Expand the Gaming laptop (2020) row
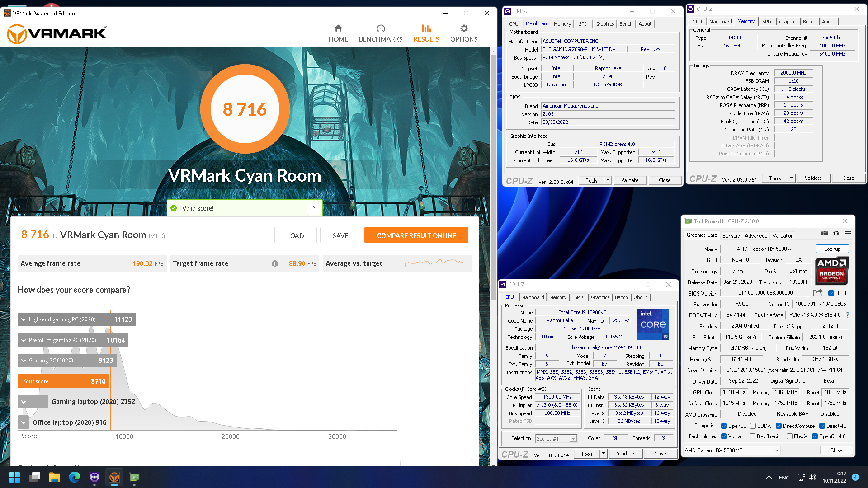868x488 pixels. [33, 402]
